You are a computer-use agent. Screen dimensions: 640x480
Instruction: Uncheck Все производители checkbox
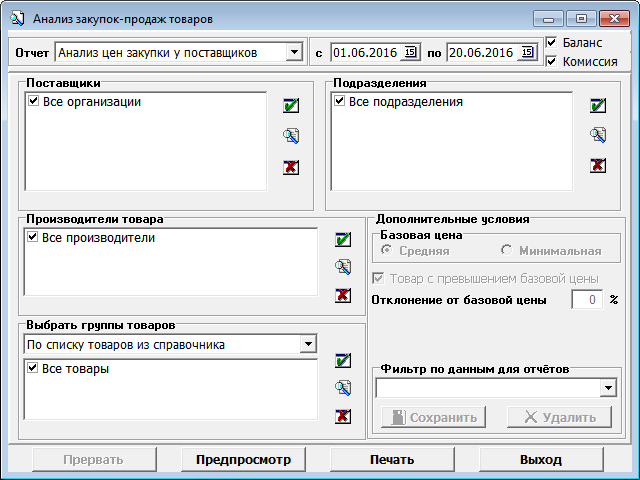click(x=35, y=238)
